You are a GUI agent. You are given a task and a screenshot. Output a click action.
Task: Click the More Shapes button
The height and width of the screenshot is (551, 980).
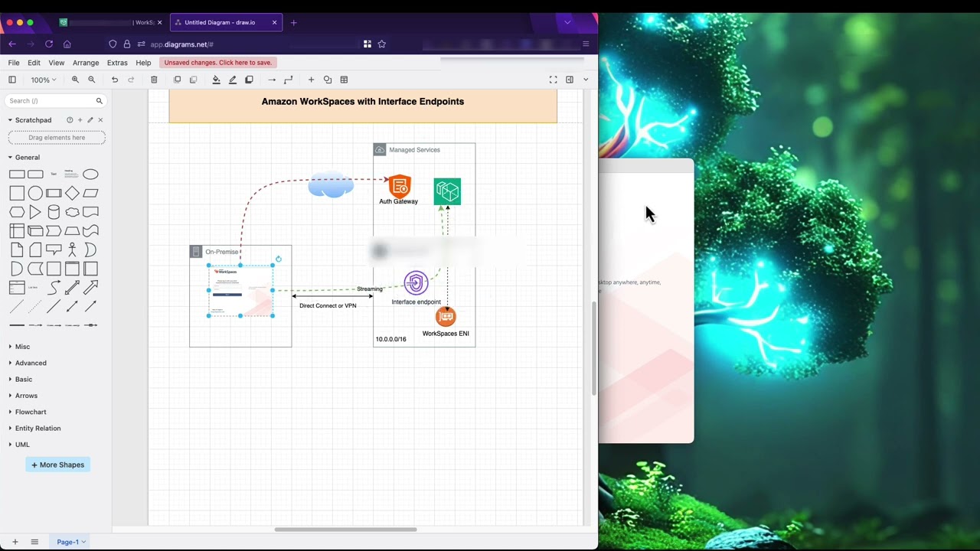[57, 465]
